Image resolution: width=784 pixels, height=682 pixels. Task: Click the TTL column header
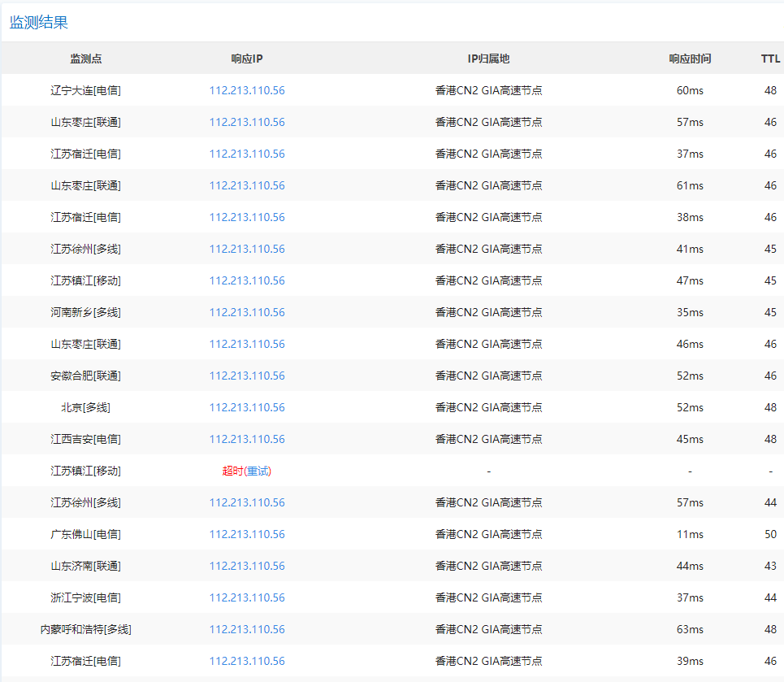[770, 59]
